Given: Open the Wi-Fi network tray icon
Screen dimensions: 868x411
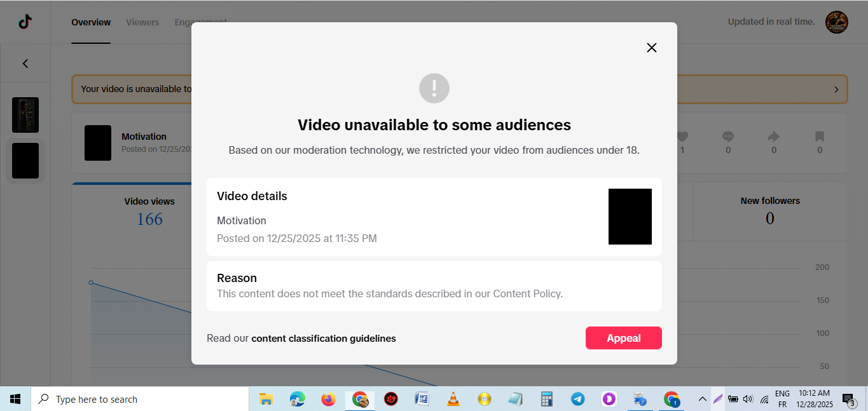Looking at the screenshot, I should tap(764, 399).
